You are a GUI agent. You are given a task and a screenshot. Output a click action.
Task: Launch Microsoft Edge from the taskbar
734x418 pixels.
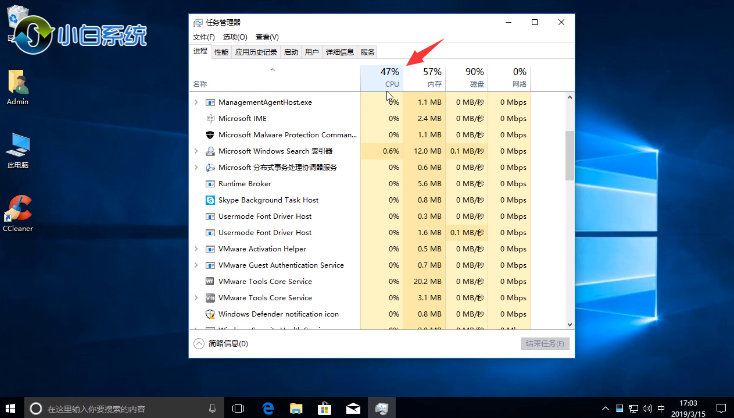268,408
